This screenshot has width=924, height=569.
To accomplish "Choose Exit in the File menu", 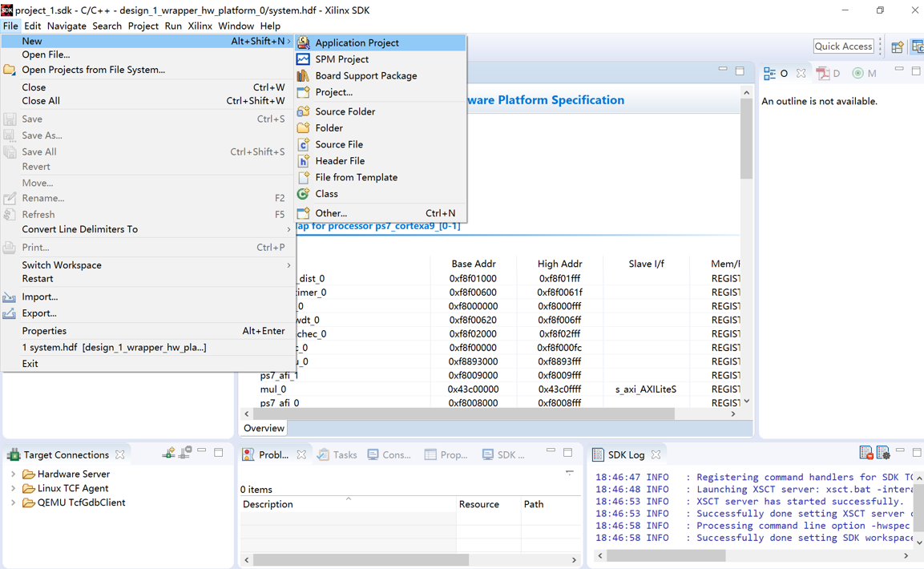I will click(147, 364).
